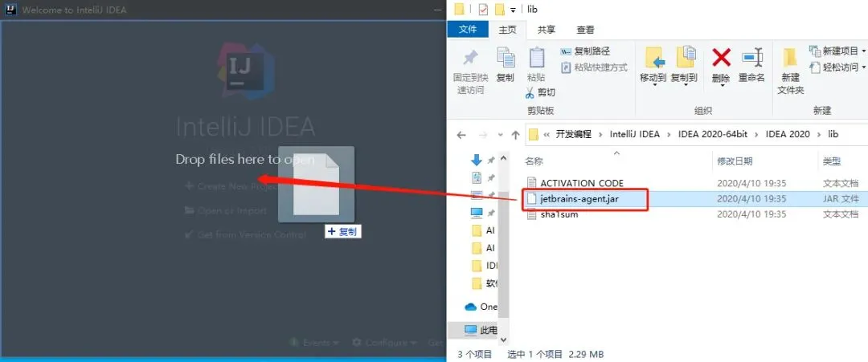Click the date in the sha1sum row
The height and width of the screenshot is (362, 868).
pyautogui.click(x=751, y=214)
